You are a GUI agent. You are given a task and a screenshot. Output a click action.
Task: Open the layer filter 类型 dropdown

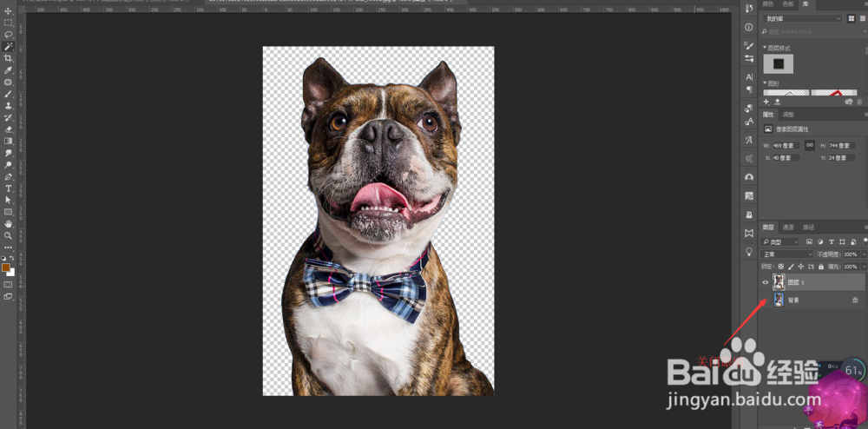click(x=780, y=242)
